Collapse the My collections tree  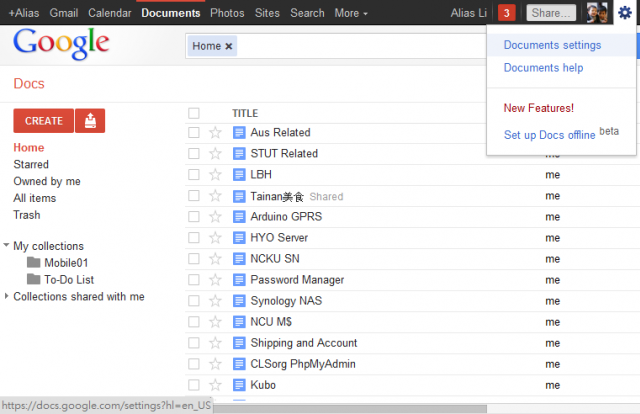tap(6, 245)
